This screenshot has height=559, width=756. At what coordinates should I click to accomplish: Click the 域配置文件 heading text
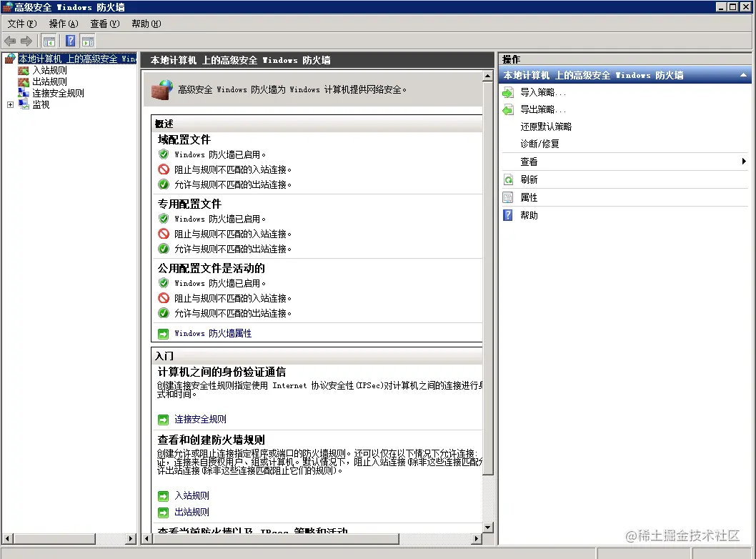point(184,140)
